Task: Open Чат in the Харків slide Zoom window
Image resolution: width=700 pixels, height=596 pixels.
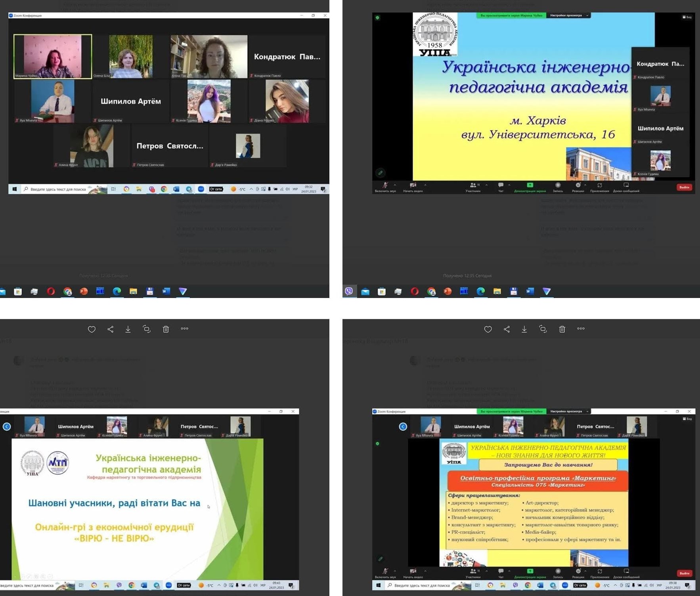Action: 501,187
